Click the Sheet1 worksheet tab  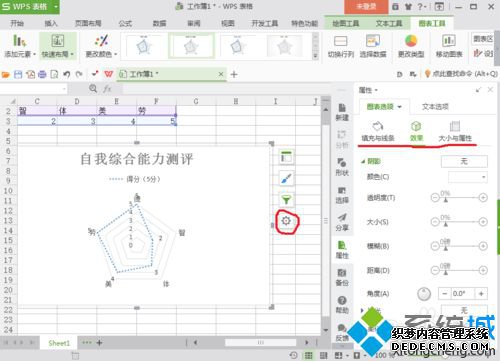click(59, 343)
